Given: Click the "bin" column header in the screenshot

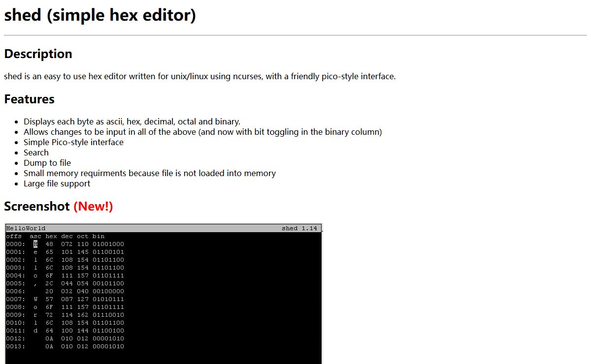Looking at the screenshot, I should [98, 236].
